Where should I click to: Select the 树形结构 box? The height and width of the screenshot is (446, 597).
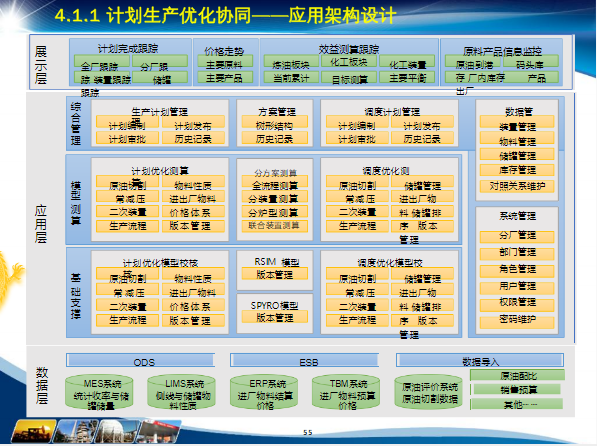[275, 121]
